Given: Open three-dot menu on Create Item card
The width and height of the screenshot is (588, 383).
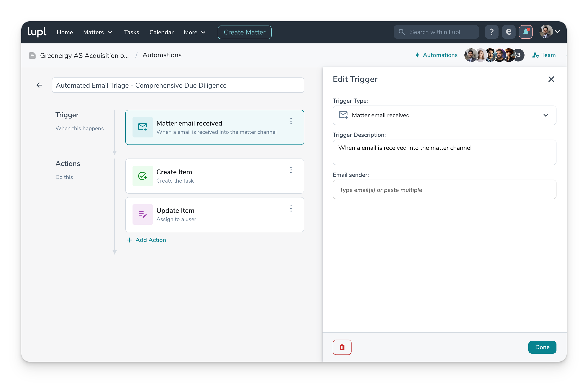Looking at the screenshot, I should click(x=291, y=170).
